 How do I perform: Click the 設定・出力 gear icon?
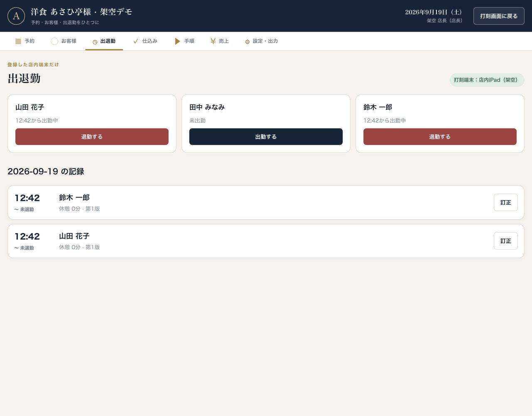pos(247,42)
